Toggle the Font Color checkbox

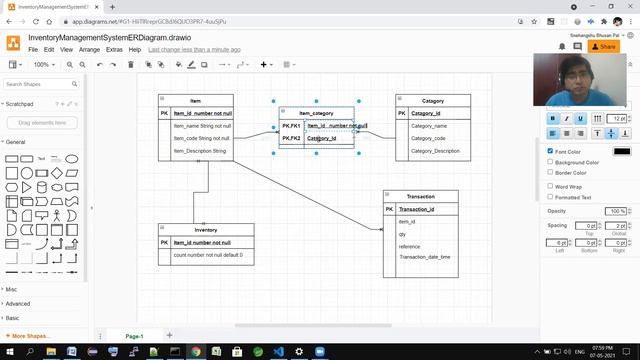(x=550, y=151)
